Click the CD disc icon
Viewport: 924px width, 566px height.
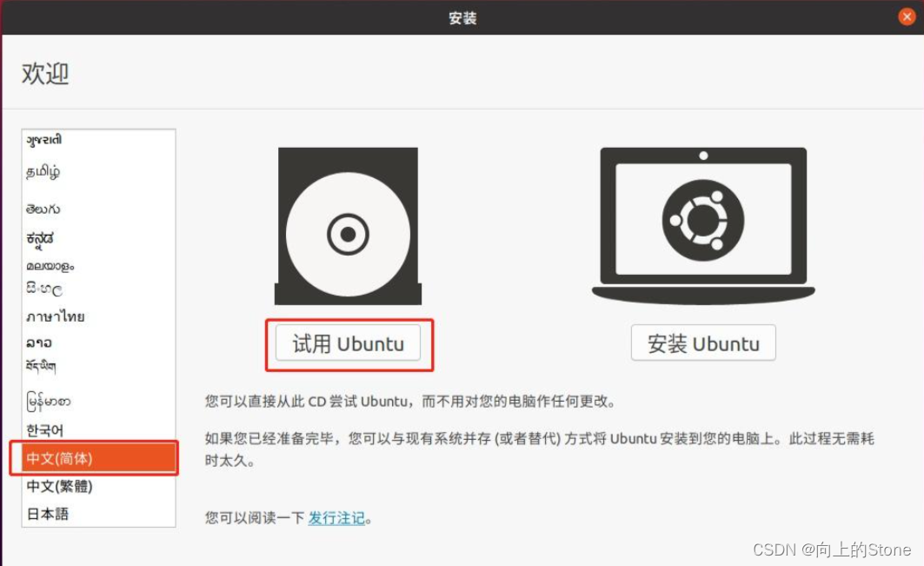348,226
